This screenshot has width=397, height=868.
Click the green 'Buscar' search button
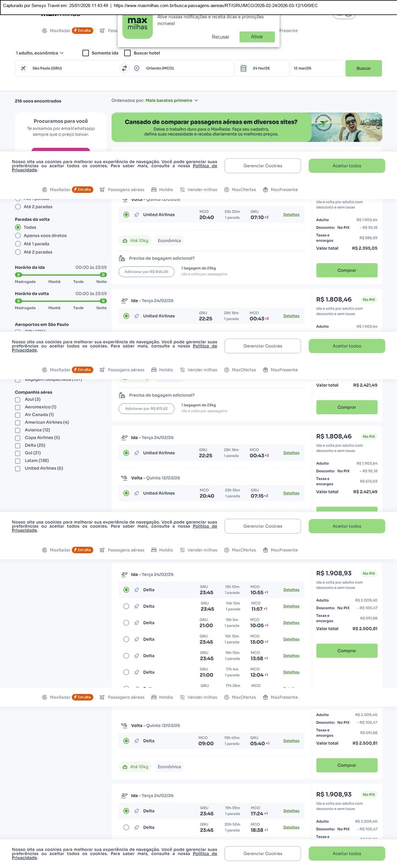pyautogui.click(x=363, y=68)
